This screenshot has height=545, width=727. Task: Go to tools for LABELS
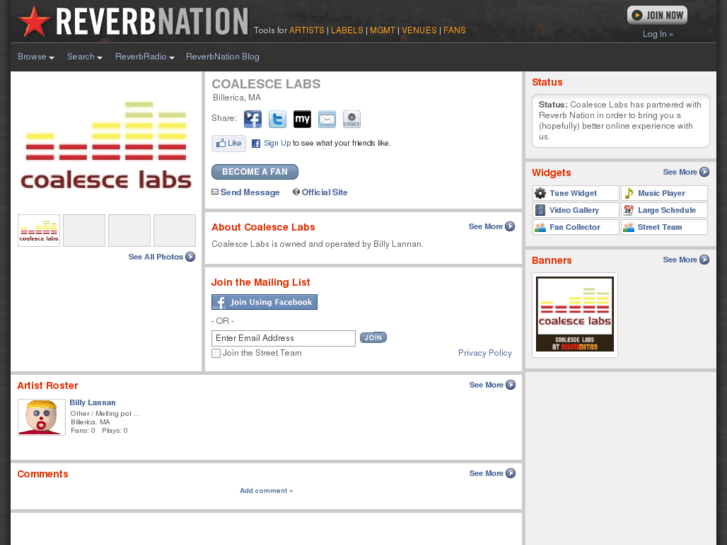pos(347,31)
